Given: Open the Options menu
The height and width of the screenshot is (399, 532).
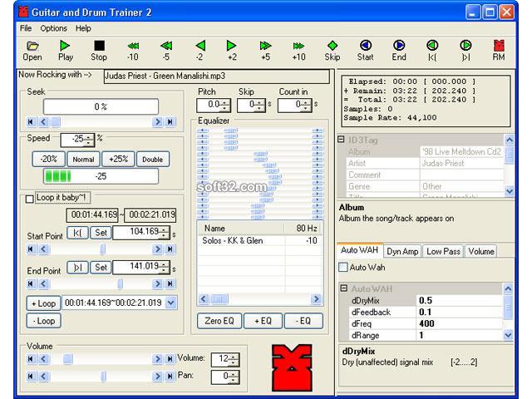Looking at the screenshot, I should pyautogui.click(x=53, y=28).
